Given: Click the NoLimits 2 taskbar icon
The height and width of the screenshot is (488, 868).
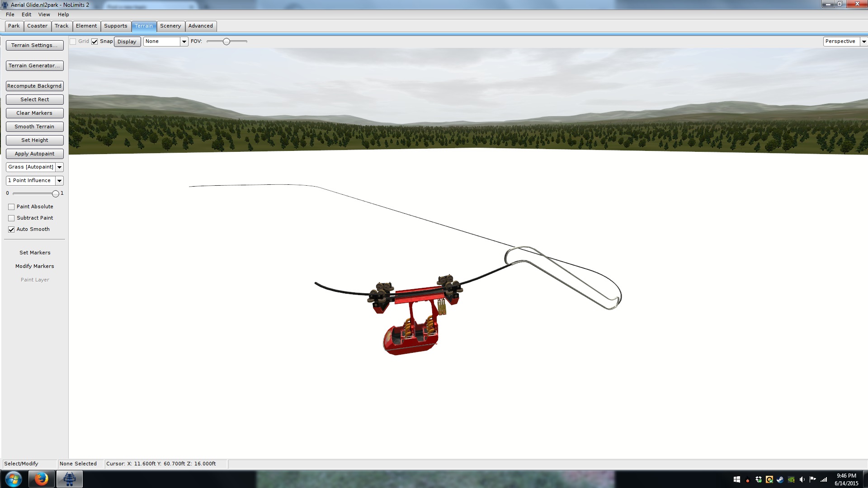Looking at the screenshot, I should [69, 479].
